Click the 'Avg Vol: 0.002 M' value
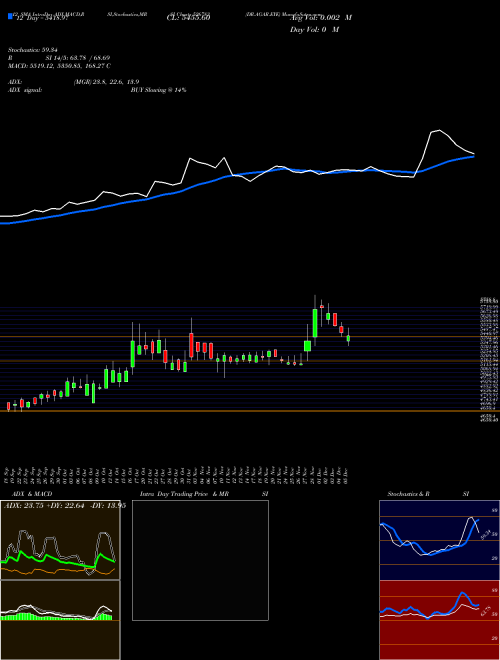This screenshot has width=500, height=660. pyautogui.click(x=321, y=18)
